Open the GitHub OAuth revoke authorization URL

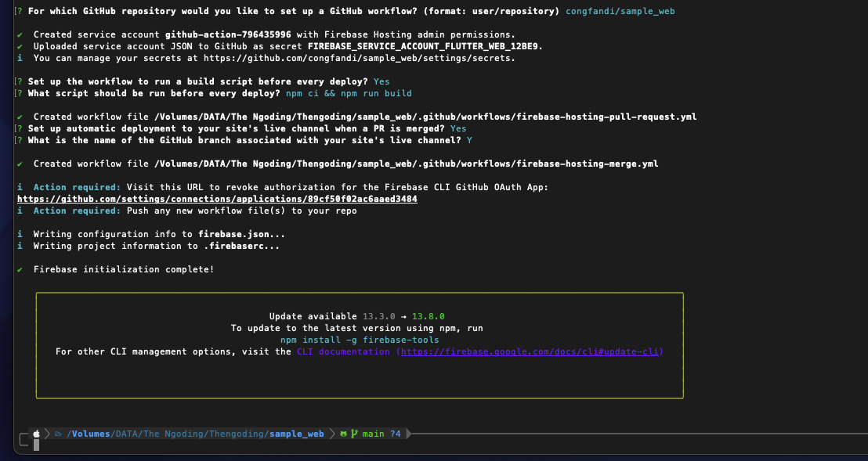pos(217,199)
